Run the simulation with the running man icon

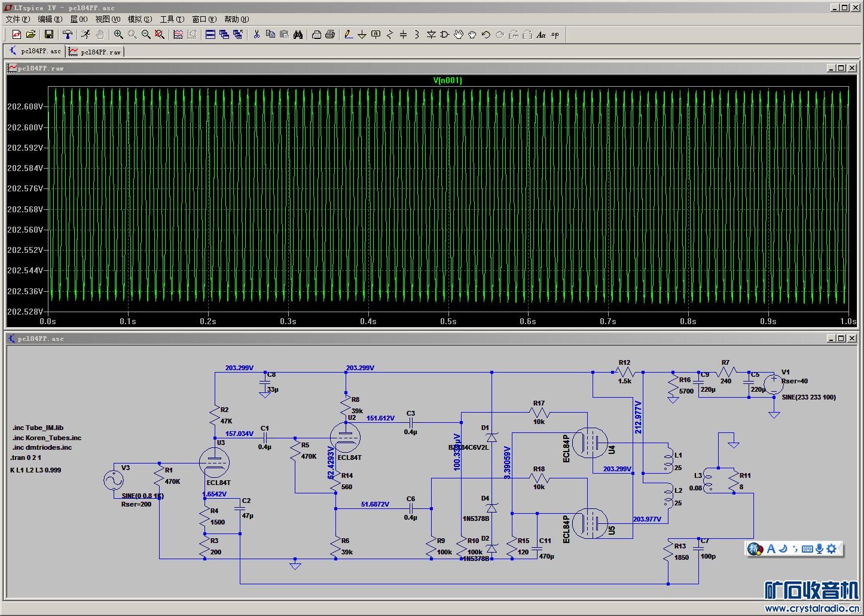tap(86, 35)
